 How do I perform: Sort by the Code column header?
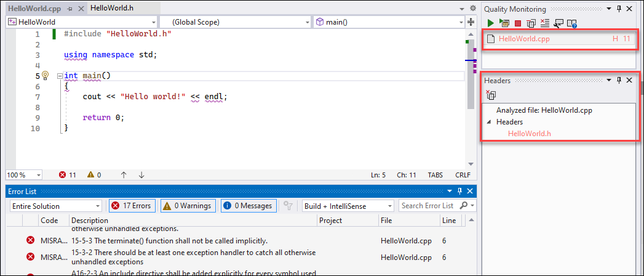pyautogui.click(x=49, y=221)
